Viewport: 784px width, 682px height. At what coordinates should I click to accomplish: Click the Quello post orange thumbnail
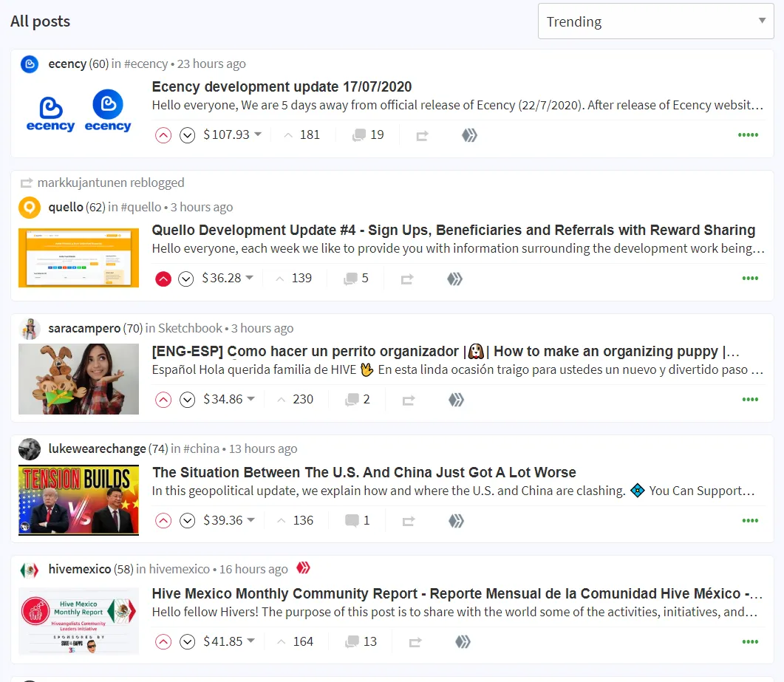click(x=78, y=257)
